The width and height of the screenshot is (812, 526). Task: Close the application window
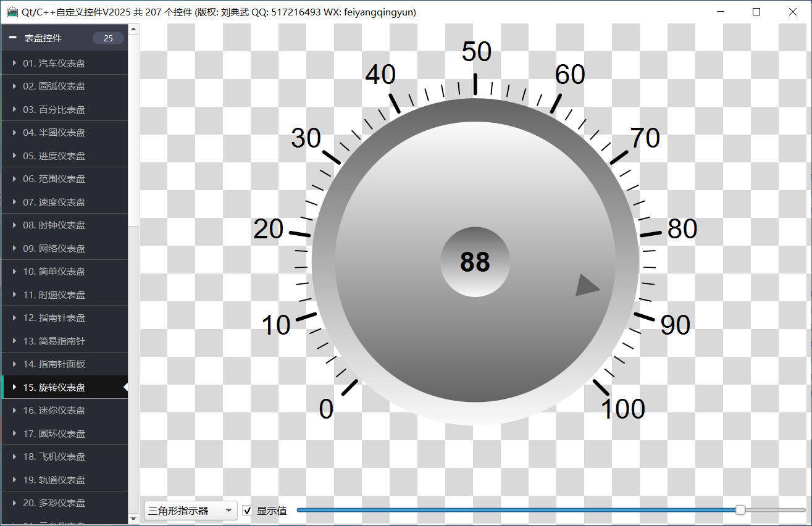(x=793, y=12)
